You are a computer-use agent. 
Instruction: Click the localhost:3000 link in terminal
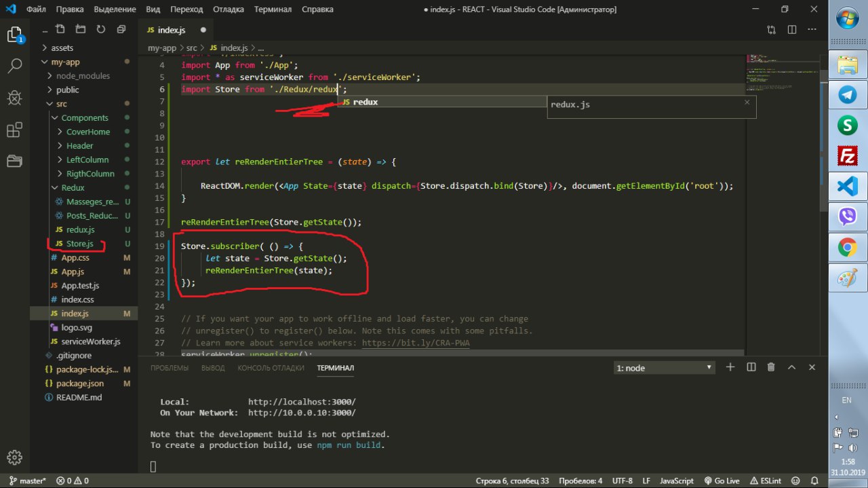(302, 402)
